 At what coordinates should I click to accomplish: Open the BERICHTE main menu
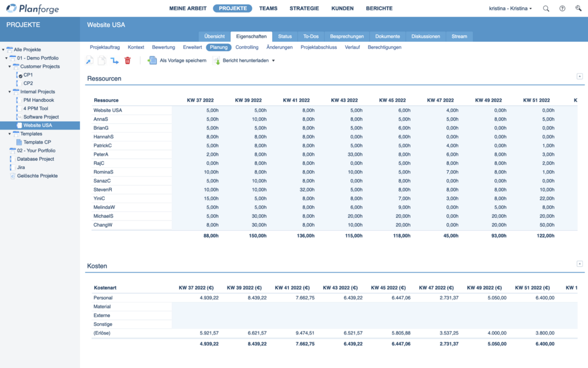tap(379, 9)
